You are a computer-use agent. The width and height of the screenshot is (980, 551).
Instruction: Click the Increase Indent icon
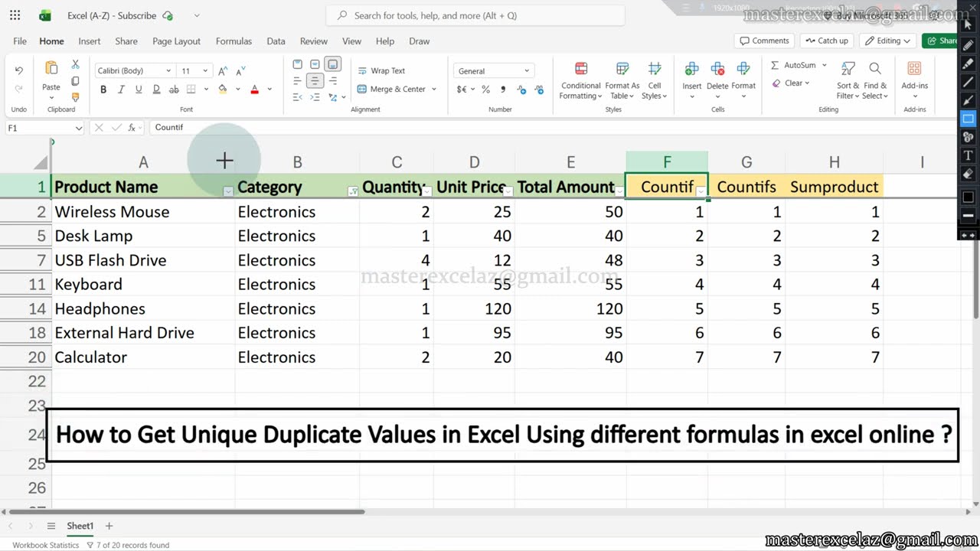314,97
